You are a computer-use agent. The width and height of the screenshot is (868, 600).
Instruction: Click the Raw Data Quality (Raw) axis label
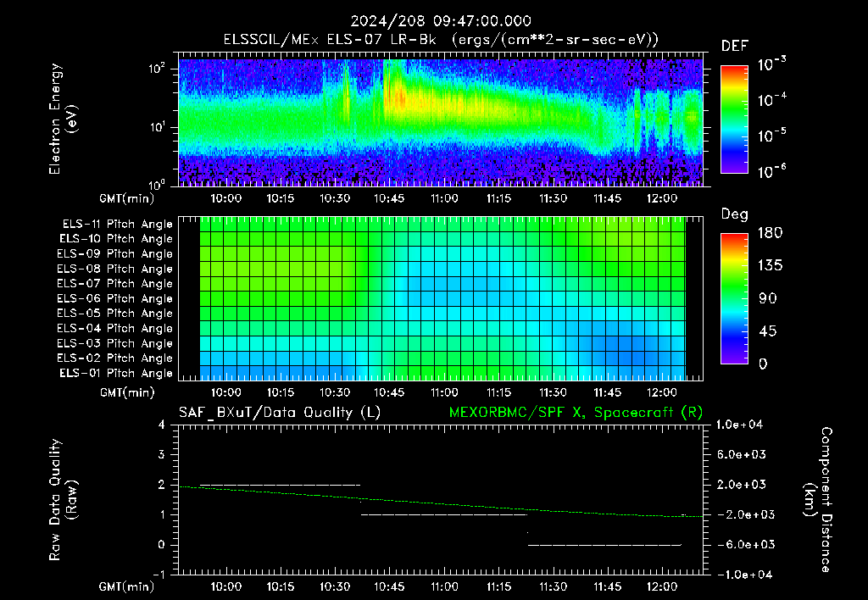[63, 500]
